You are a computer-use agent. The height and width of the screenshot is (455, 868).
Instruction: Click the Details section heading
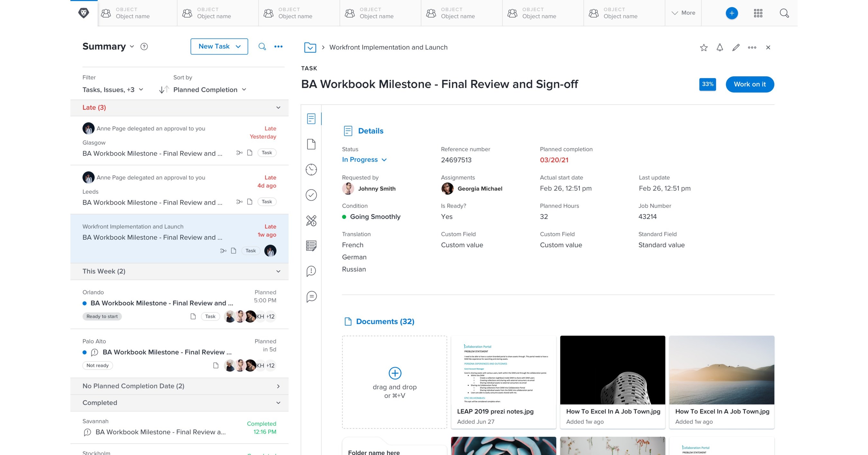point(371,131)
